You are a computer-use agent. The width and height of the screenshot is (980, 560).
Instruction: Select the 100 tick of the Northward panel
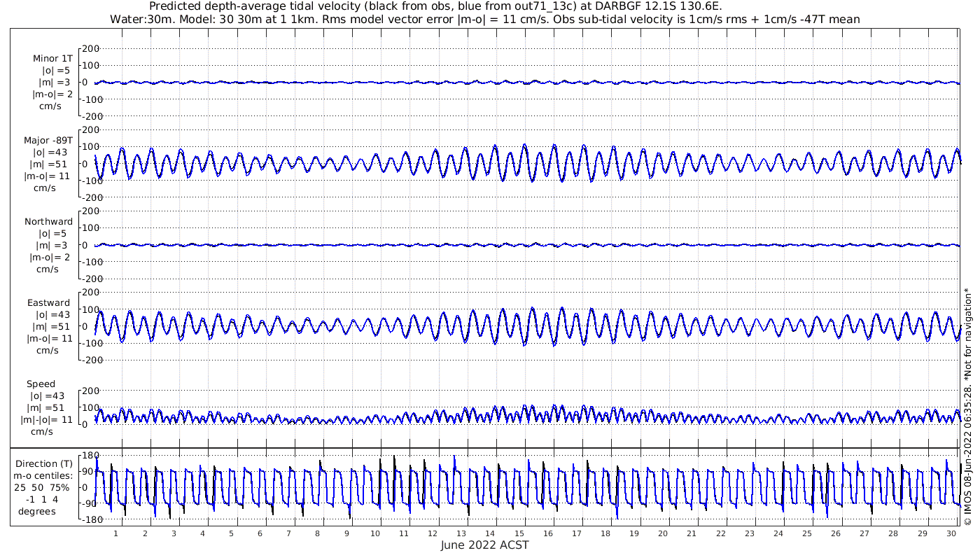[92, 228]
